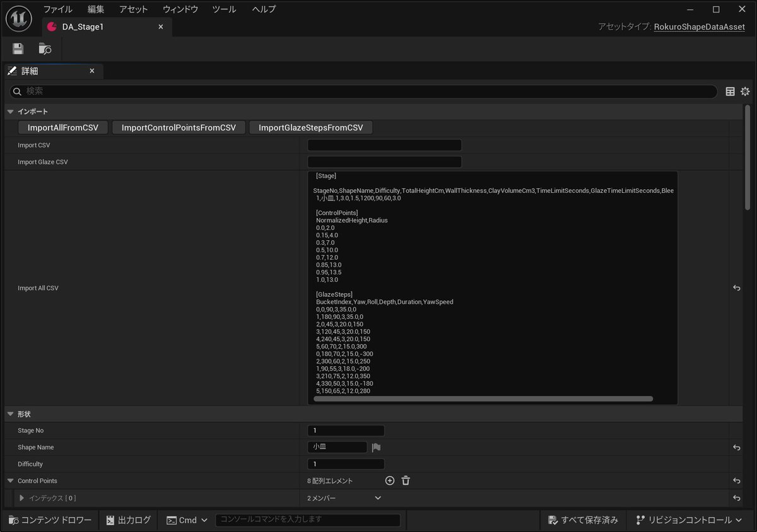Select the DA_Stage1 asset tab
The image size is (757, 532).
coord(106,27)
